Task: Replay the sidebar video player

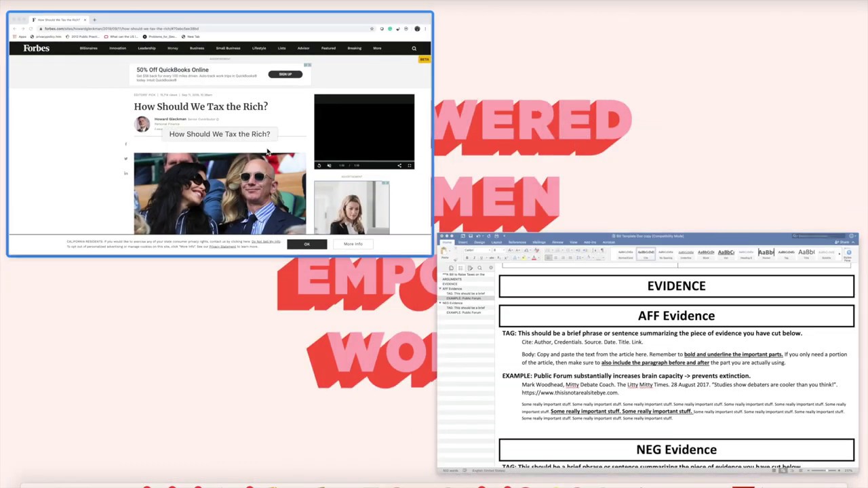Action: coord(319,165)
